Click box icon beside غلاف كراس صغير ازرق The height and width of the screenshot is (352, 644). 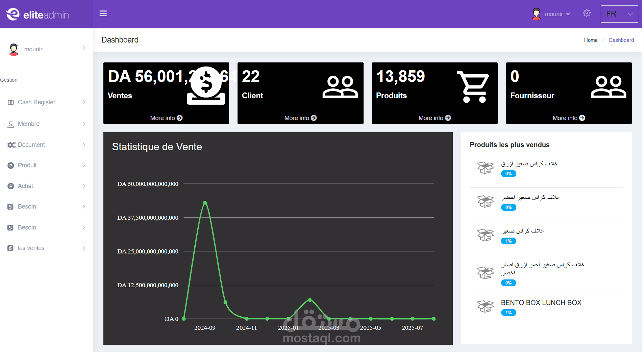(486, 167)
